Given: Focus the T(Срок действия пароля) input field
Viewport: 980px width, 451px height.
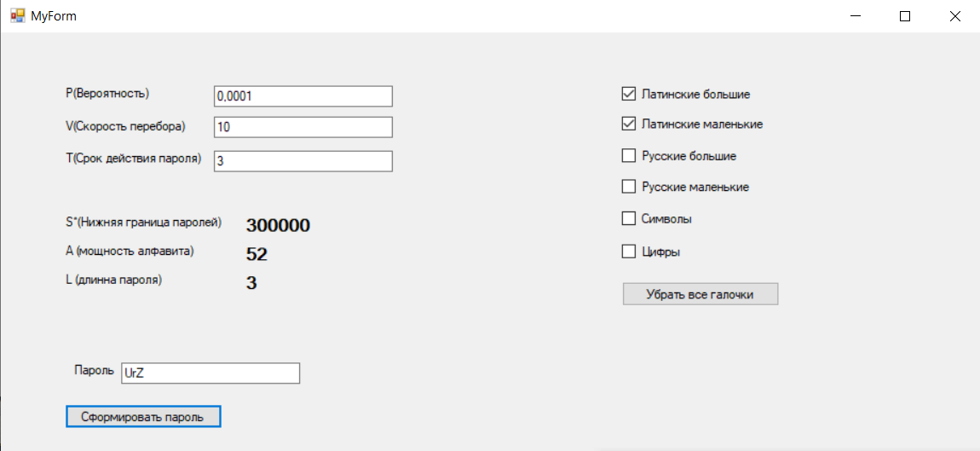Looking at the screenshot, I should (303, 161).
